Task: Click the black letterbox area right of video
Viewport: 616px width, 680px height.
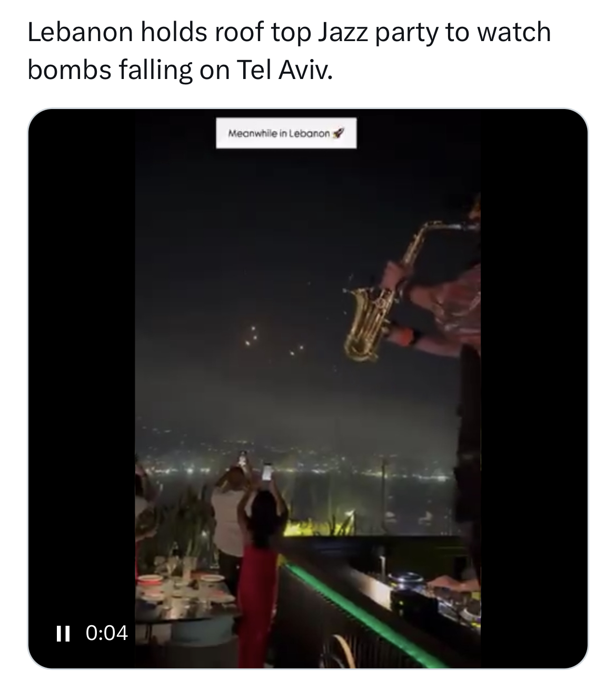Action: pyautogui.click(x=533, y=369)
